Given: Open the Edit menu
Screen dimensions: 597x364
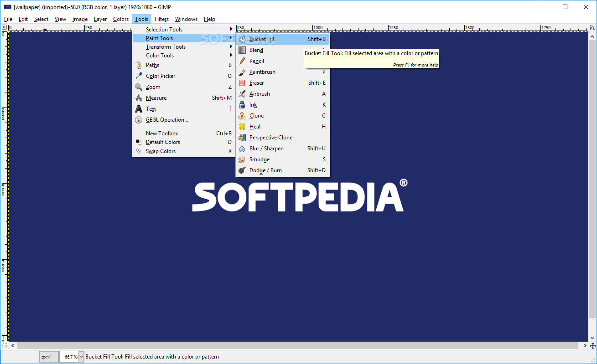Looking at the screenshot, I should click(23, 19).
